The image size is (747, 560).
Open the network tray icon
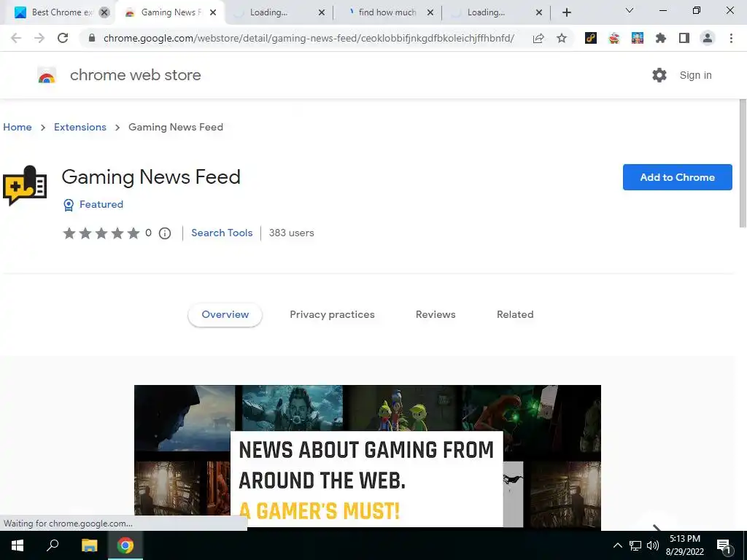coord(635,545)
